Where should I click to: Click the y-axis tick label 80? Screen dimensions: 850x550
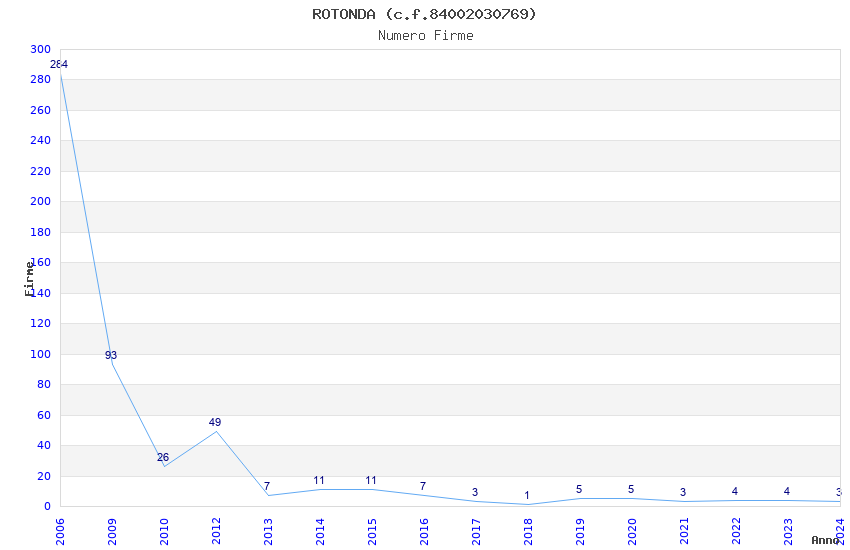(x=44, y=385)
